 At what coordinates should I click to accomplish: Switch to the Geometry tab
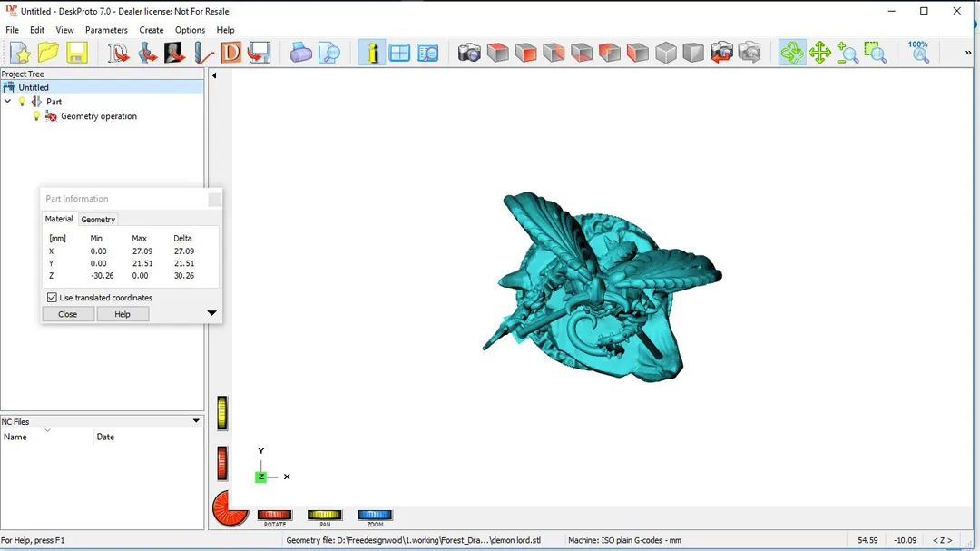click(98, 220)
